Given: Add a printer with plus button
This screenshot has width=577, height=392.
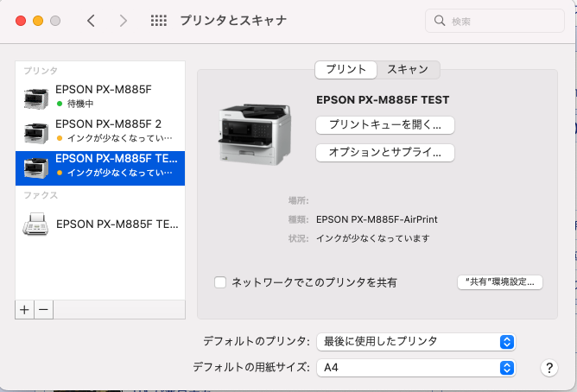Looking at the screenshot, I should (x=25, y=310).
